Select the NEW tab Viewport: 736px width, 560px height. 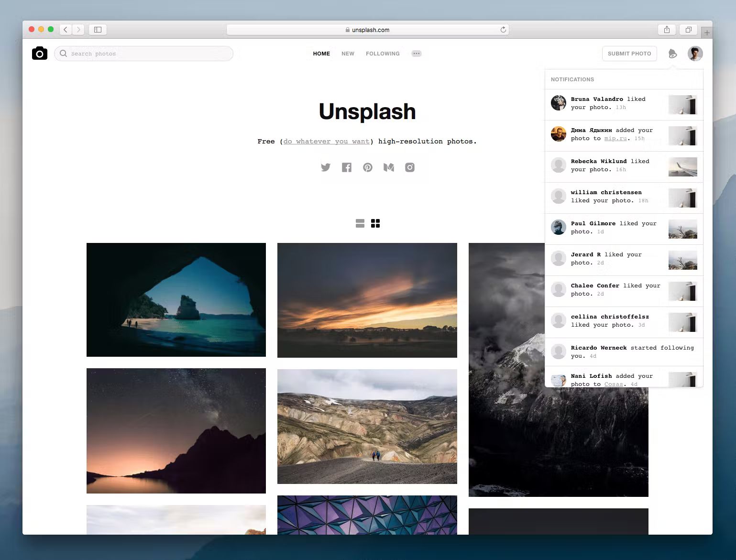click(348, 54)
